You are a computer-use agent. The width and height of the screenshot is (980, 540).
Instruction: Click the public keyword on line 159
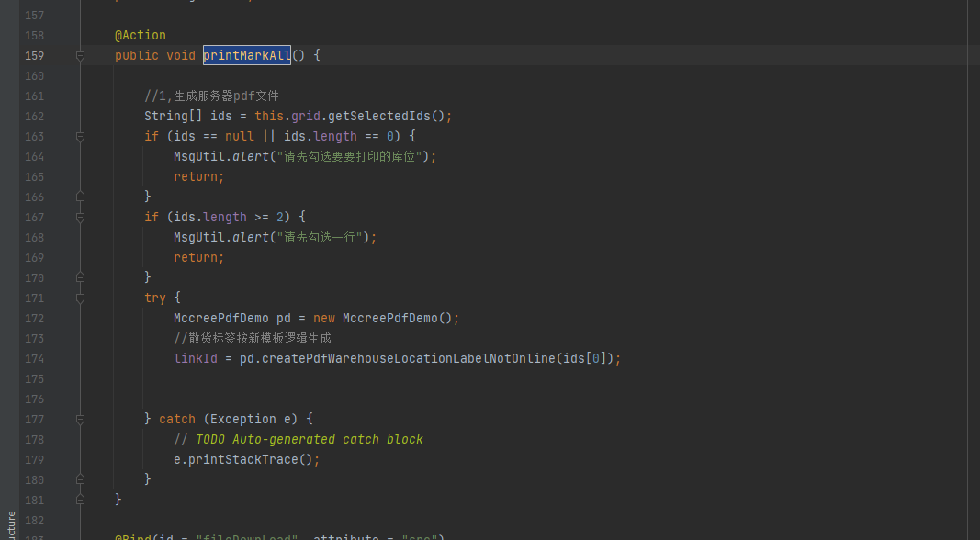pyautogui.click(x=136, y=56)
